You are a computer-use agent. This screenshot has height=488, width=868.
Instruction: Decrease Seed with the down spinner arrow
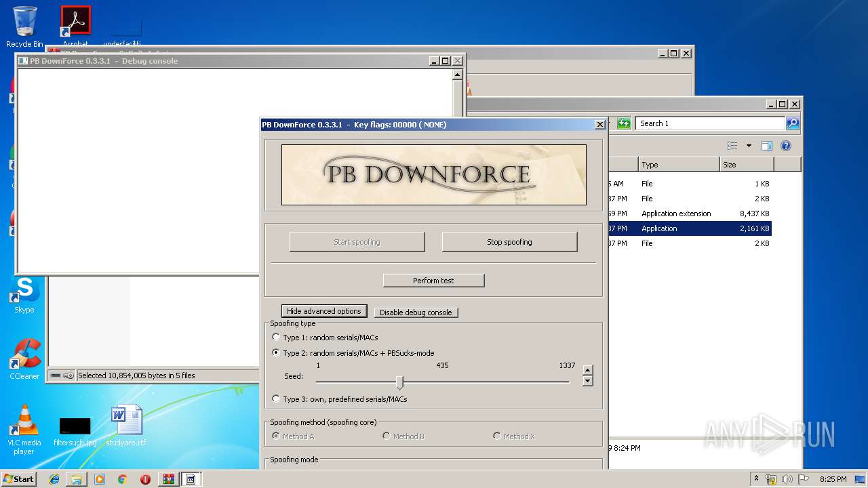(x=588, y=381)
